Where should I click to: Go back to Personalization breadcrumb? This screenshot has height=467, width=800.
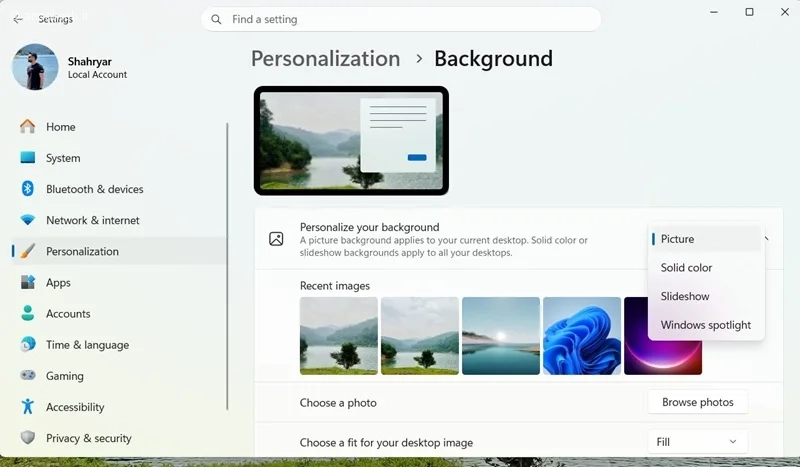tap(326, 59)
